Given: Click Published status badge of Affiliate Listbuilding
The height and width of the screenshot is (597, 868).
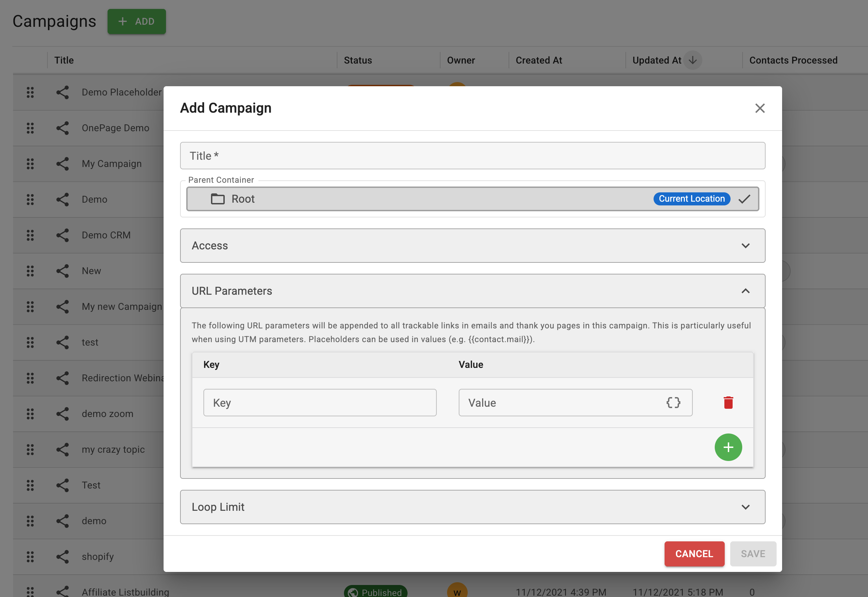Looking at the screenshot, I should (x=375, y=592).
